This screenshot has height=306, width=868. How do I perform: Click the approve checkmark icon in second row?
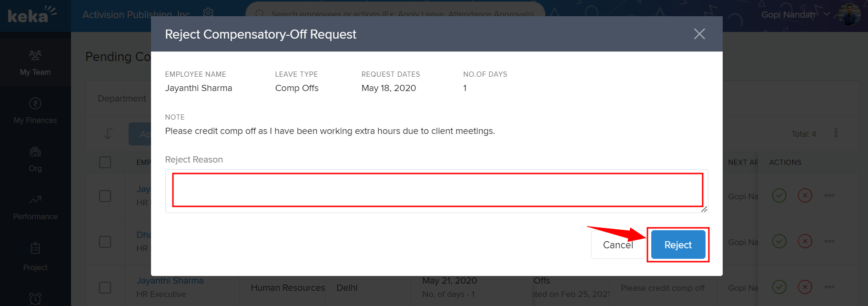click(779, 241)
